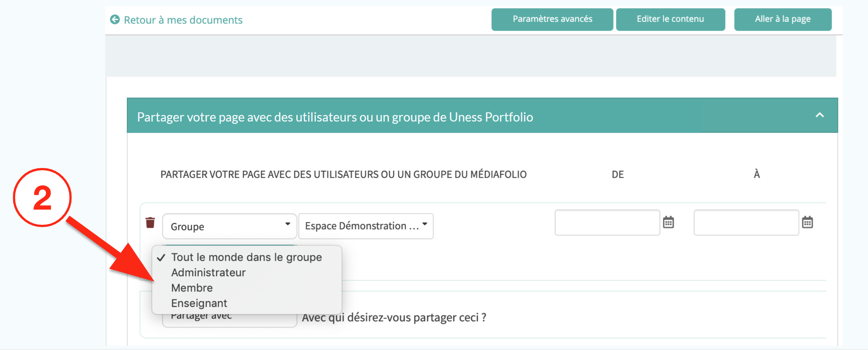Click the DE start date field
The image size is (868, 350).
click(607, 222)
